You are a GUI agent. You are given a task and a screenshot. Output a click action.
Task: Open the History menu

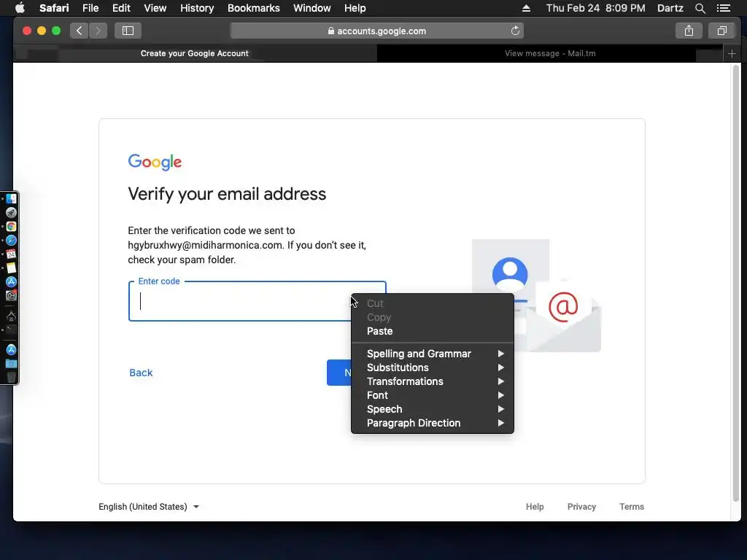point(197,8)
